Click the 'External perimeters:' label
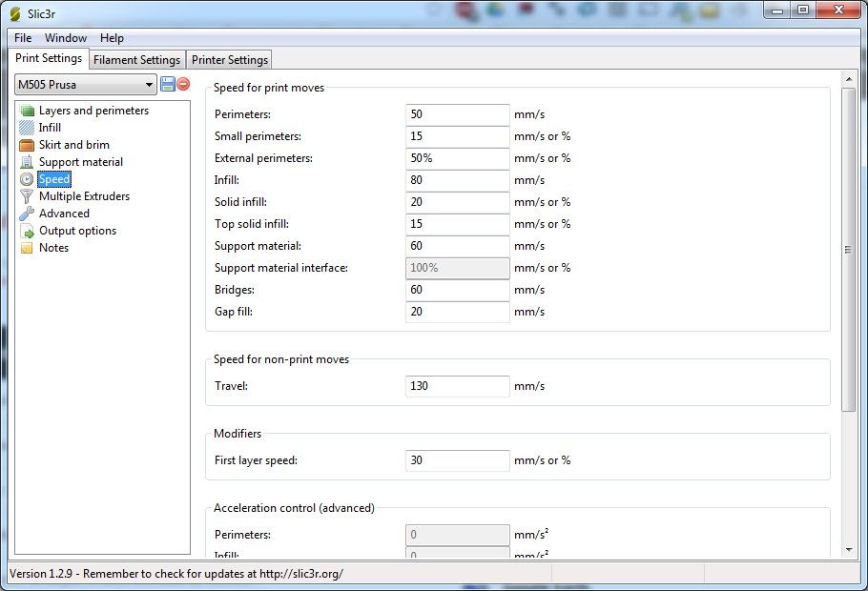The image size is (868, 591). (x=263, y=158)
